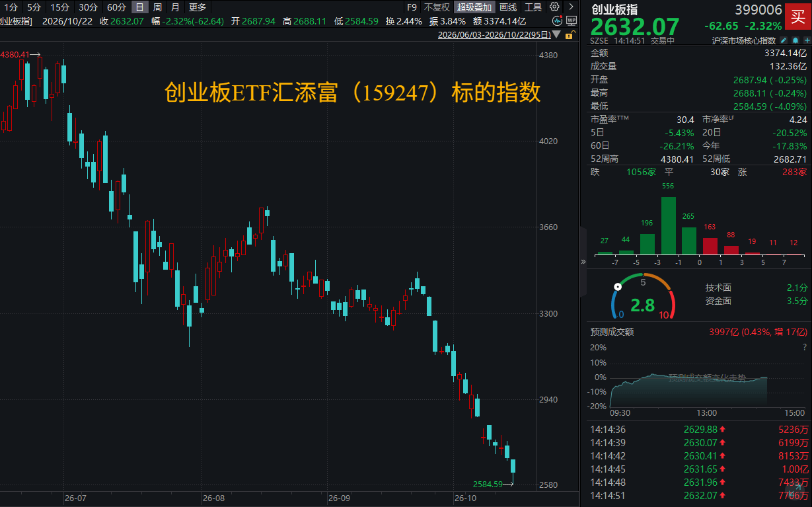The image size is (812, 507).
Task: Click the date range 2026/06/03-2026/10/22 link
Action: (x=494, y=34)
